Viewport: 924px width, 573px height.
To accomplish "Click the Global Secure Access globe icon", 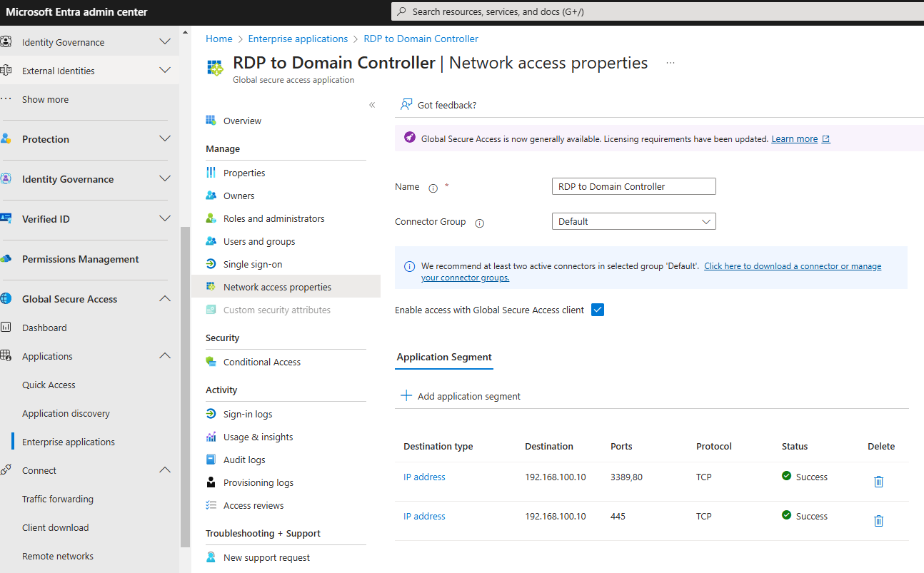I will click(6, 299).
